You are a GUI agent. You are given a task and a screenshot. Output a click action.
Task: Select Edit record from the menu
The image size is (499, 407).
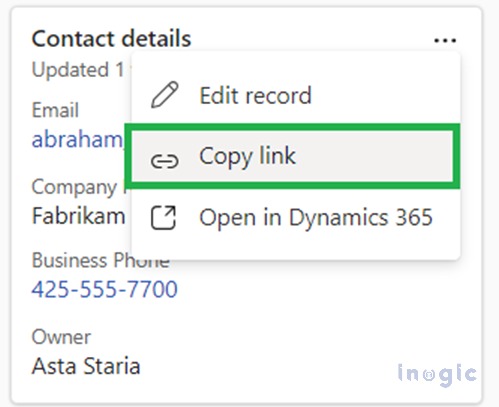click(x=296, y=95)
